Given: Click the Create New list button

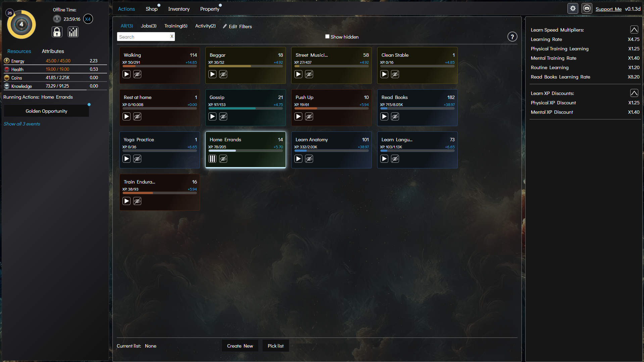Looking at the screenshot, I should click(240, 346).
